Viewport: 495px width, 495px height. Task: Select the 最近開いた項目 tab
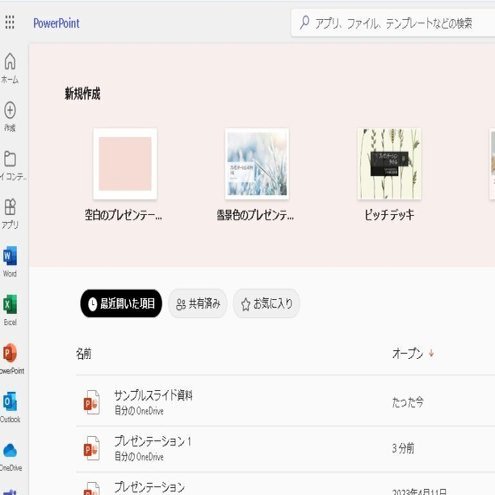tap(121, 303)
